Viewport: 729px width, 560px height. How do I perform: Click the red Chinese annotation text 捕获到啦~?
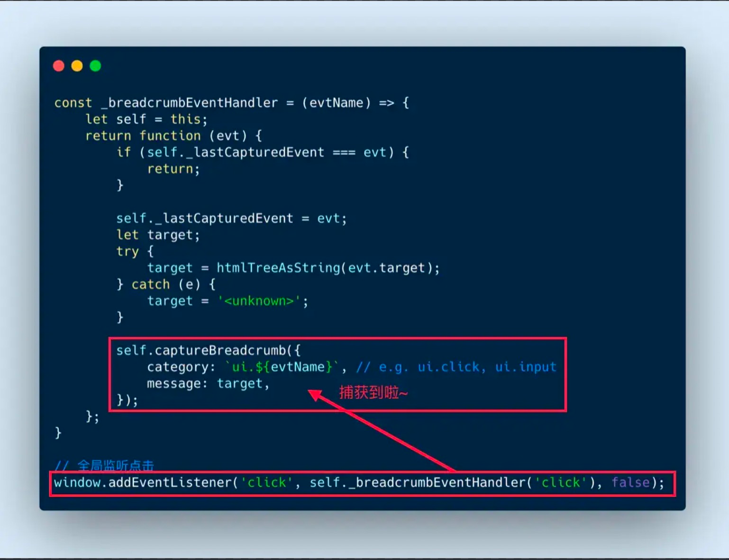374,392
